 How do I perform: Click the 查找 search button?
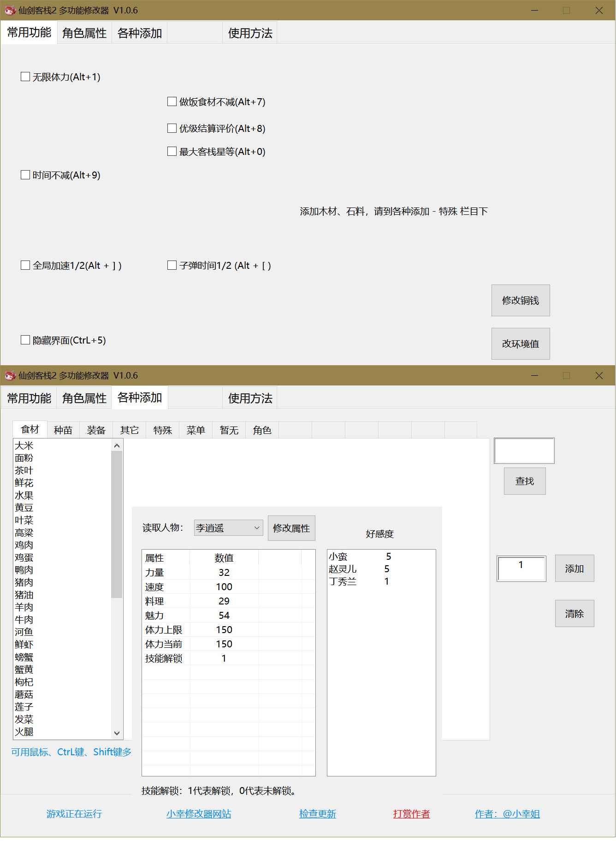(x=524, y=481)
